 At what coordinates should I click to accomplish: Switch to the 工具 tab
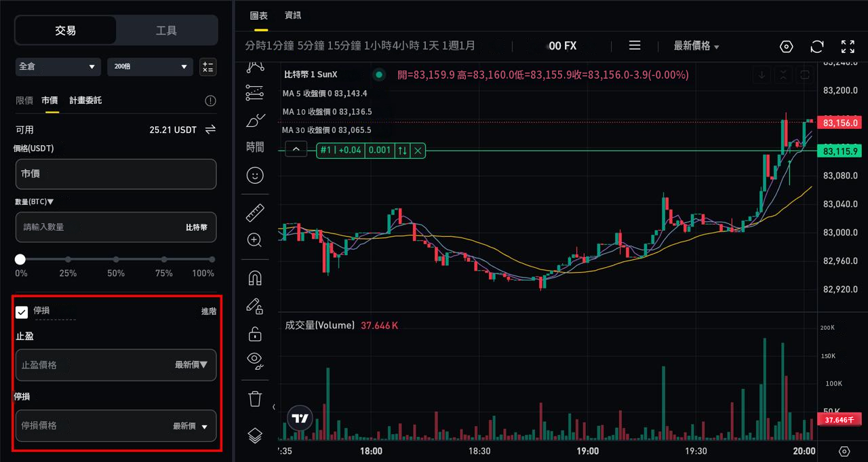coord(167,30)
